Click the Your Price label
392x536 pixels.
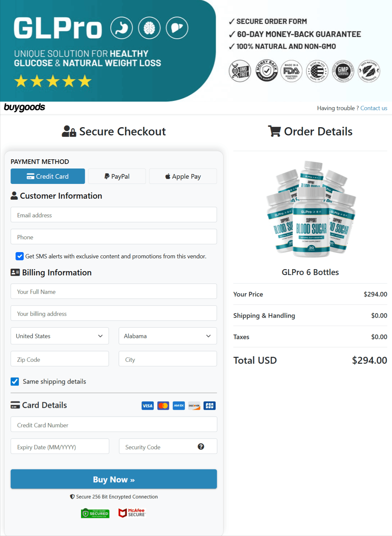[248, 294]
